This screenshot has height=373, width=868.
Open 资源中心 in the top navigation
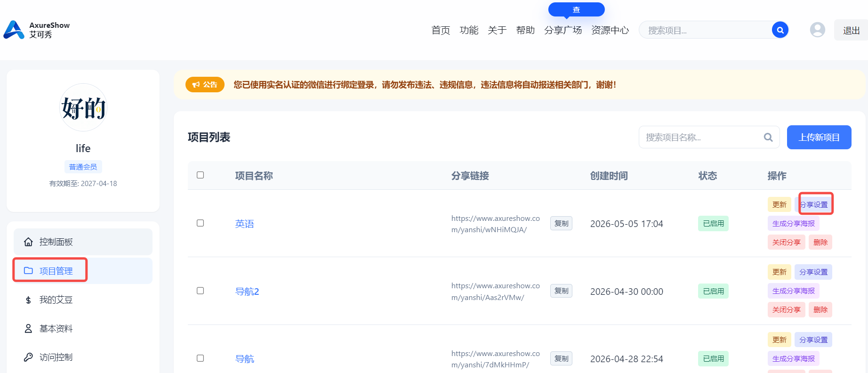click(610, 30)
